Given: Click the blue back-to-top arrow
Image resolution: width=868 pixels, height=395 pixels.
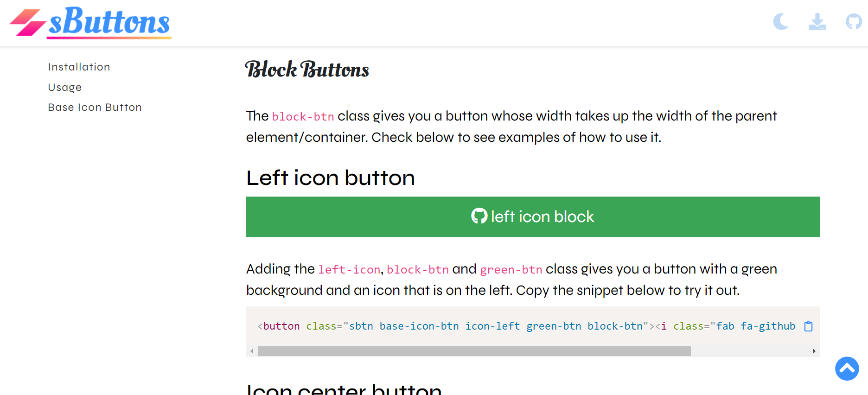Looking at the screenshot, I should [847, 369].
